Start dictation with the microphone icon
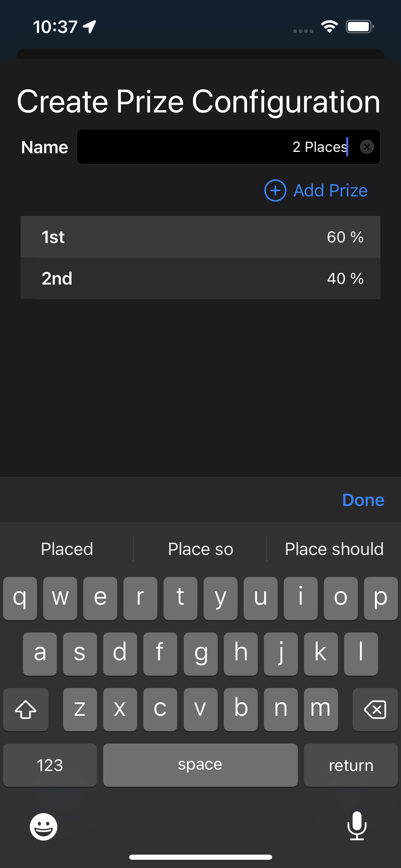This screenshot has width=401, height=868. tap(357, 826)
